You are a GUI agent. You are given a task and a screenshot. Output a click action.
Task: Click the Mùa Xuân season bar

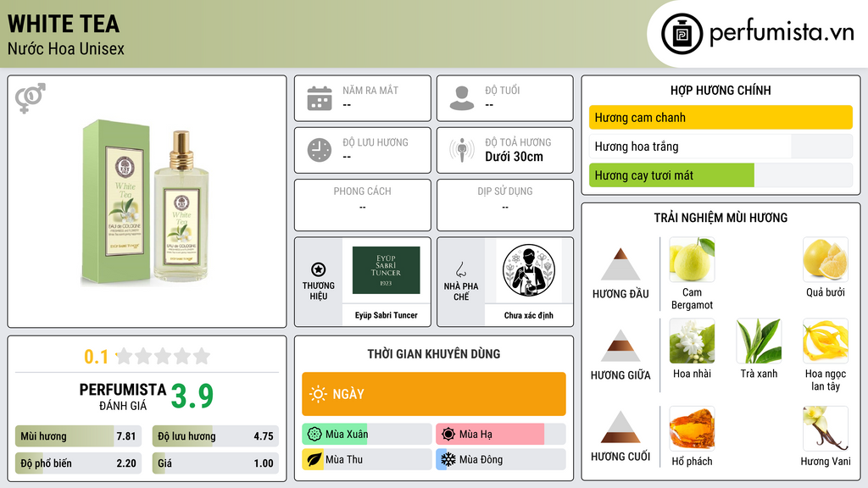[x=367, y=434]
